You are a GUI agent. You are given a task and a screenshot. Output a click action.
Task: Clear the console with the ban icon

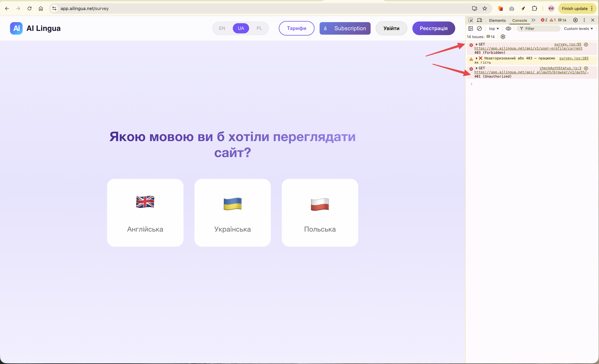click(479, 28)
